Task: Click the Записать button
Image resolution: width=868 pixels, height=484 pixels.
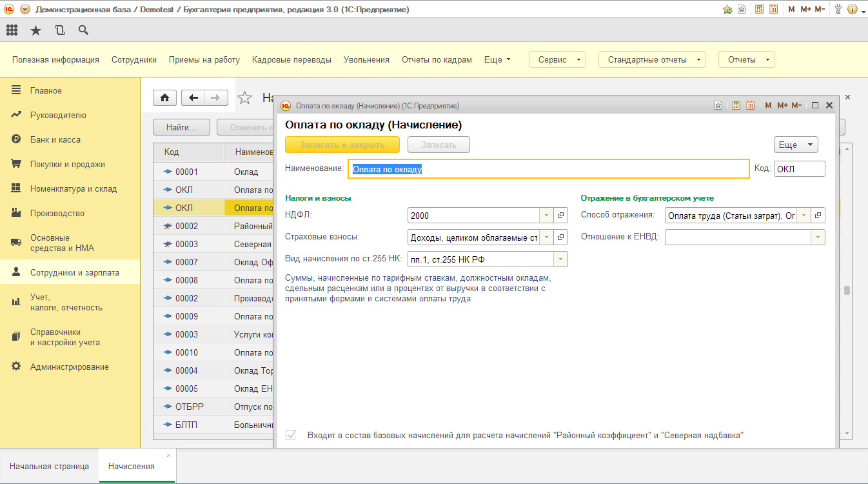Action: click(x=439, y=145)
